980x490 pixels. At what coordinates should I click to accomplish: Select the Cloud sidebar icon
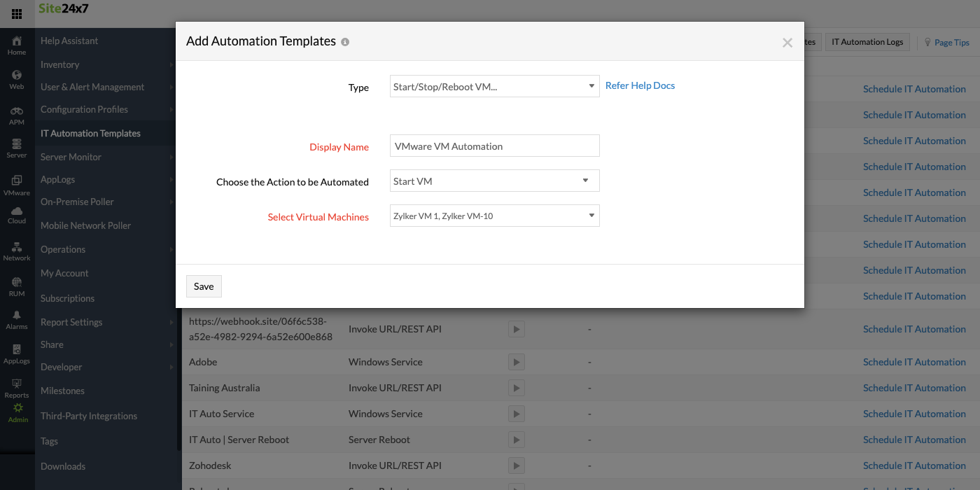click(x=16, y=216)
